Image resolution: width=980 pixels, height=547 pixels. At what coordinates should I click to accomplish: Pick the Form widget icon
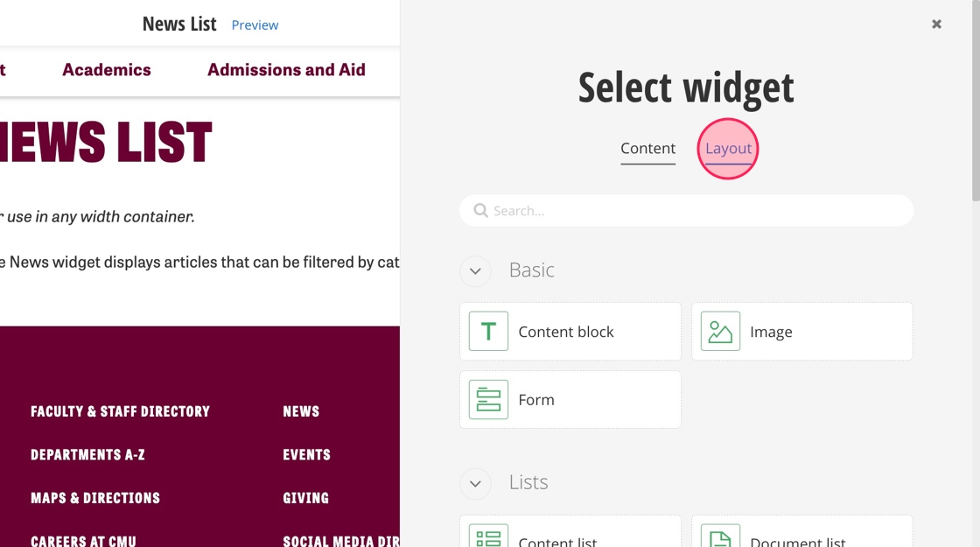488,400
